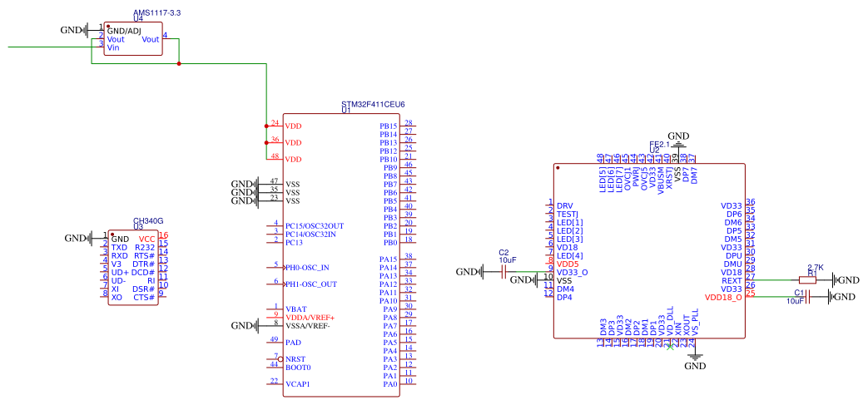Screen dimensions: 868x405
Task: Click the capacitor C2 symbol
Action: coord(503,272)
